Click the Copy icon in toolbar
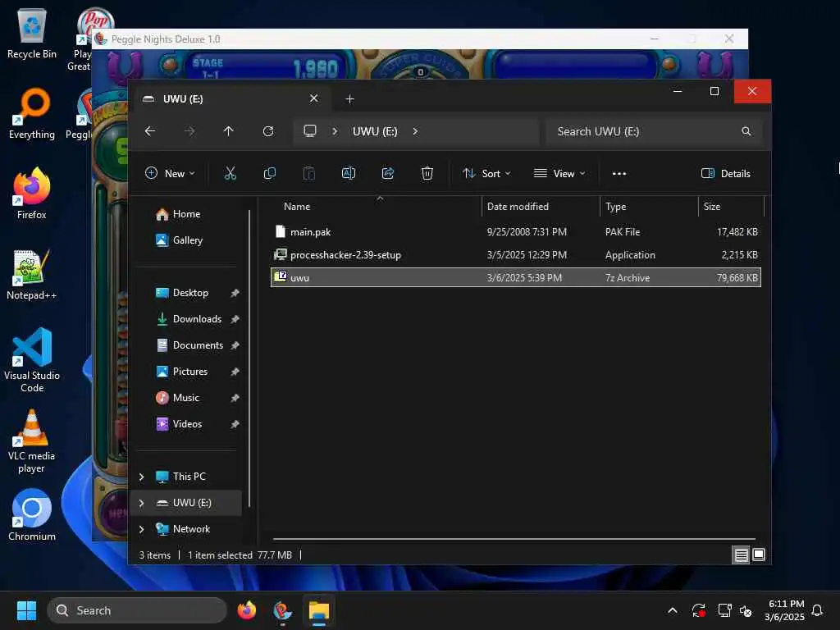Viewport: 840px width, 630px height. tap(269, 173)
